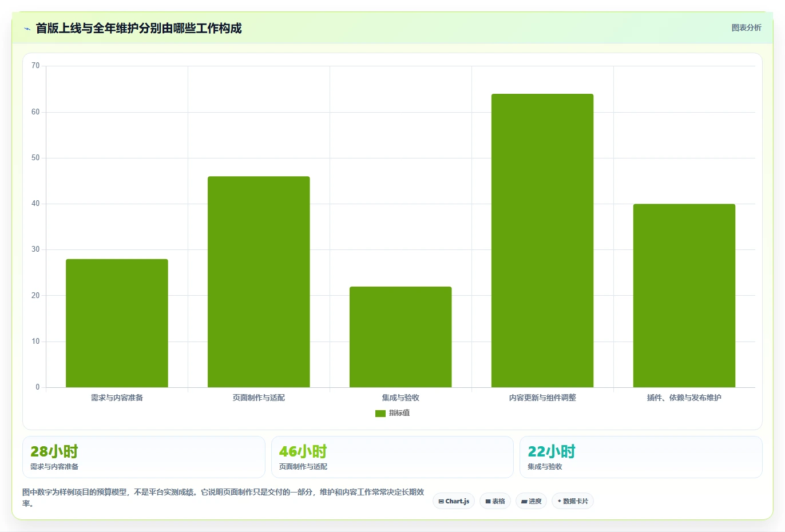Click the 集成与验收 caption under 22小时

[x=545, y=467]
